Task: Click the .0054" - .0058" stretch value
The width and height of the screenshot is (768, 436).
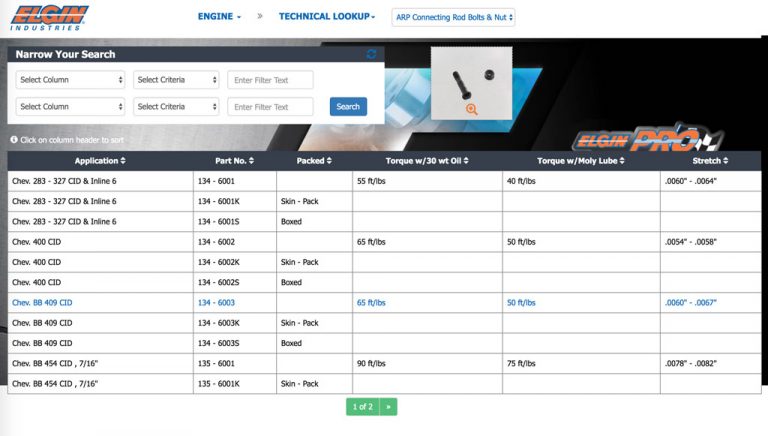Action: [691, 242]
